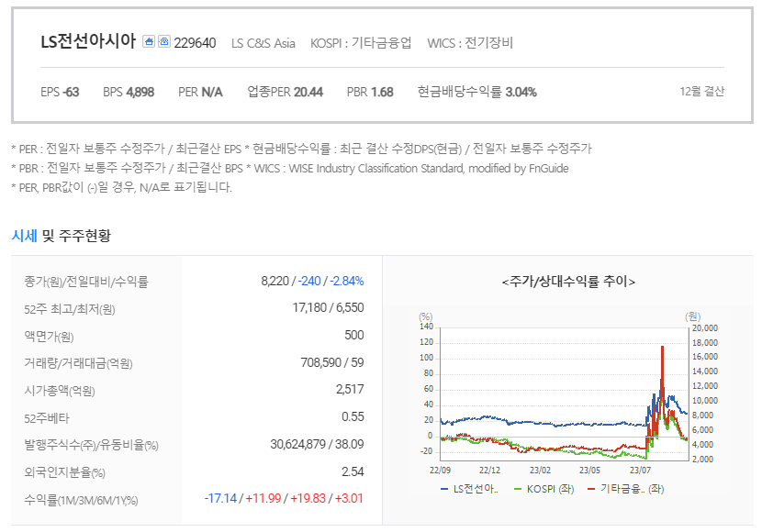Click the 17,180 / 6,550 value

(328, 308)
